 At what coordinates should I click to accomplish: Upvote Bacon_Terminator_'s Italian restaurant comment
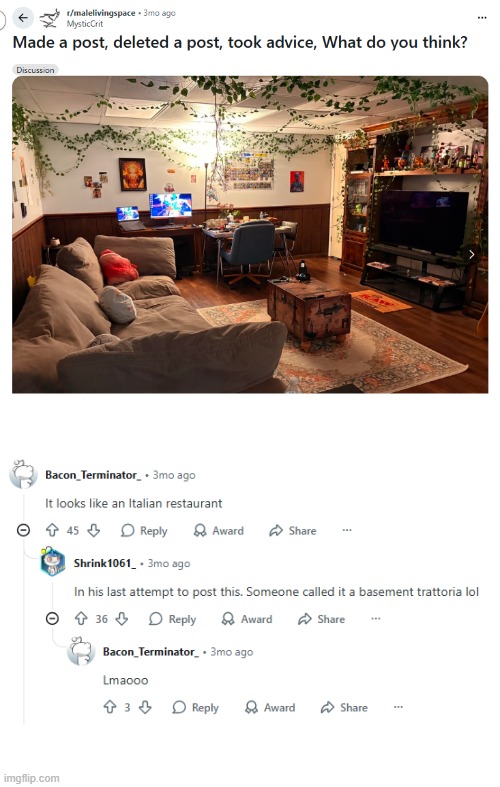pyautogui.click(x=52, y=530)
